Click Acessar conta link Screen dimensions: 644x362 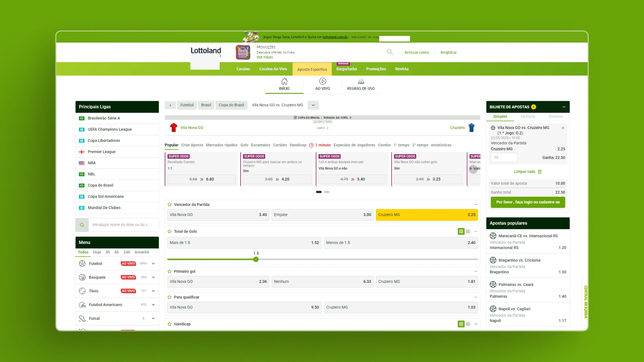point(417,52)
